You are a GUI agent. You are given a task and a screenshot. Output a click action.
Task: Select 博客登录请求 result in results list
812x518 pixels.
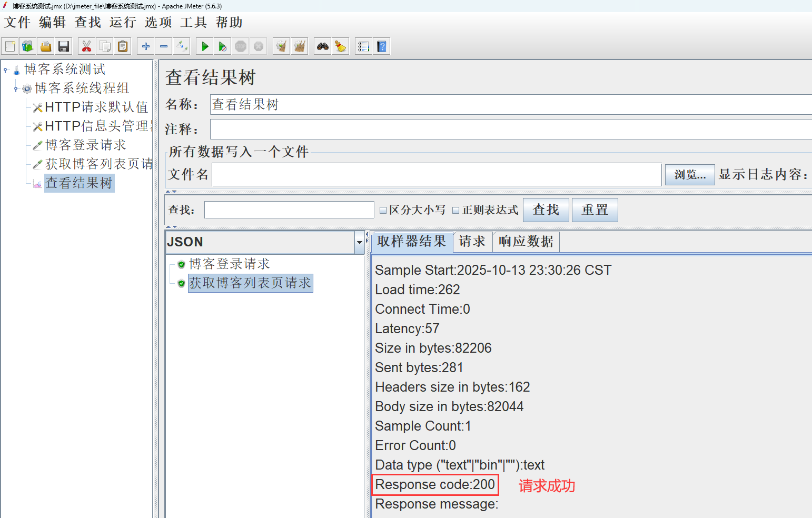click(229, 264)
